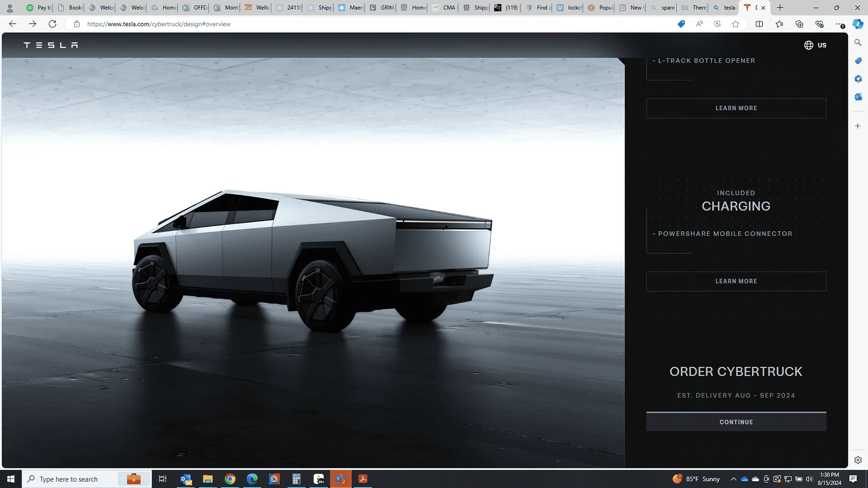Open weather widget 85°F Sunny
This screenshot has height=488, width=868.
click(x=696, y=479)
